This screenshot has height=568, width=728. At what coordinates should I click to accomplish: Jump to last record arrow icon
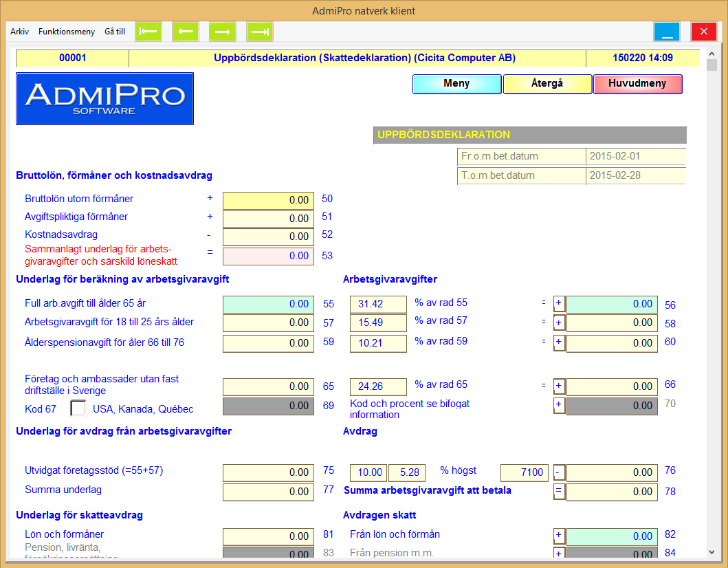point(260,32)
